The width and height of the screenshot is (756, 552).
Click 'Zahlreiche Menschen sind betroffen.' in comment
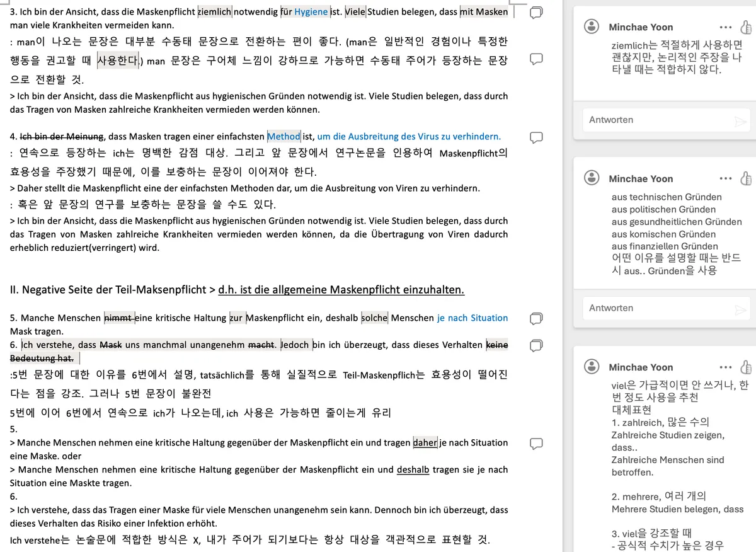668,466
